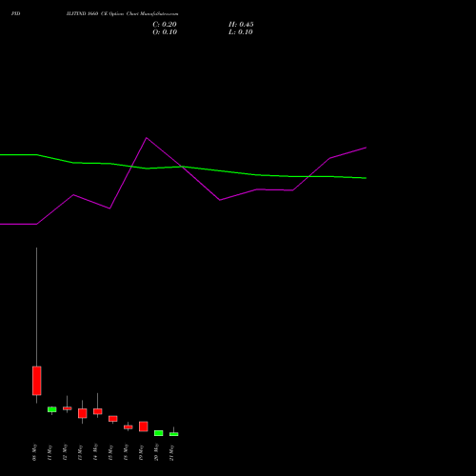Screen dimensions: 476x476
Task: Click the '08 May' date axis label
Action: (34, 452)
